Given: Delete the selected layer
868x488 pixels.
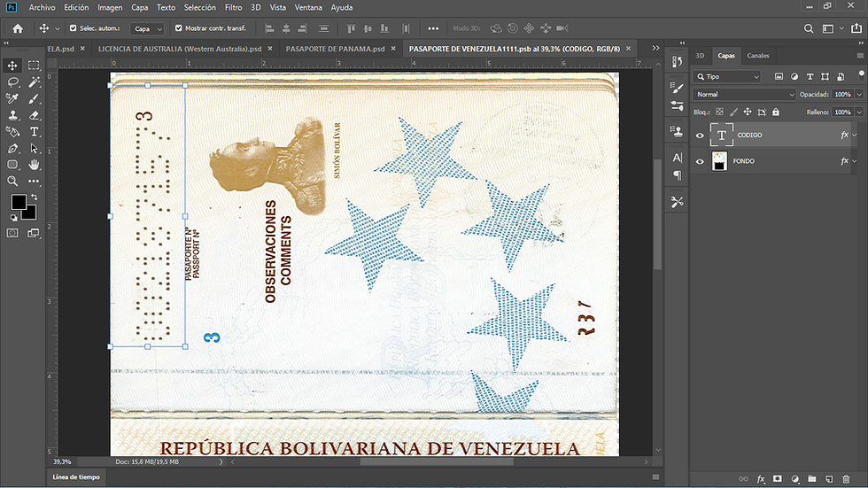Looking at the screenshot, I should click(846, 479).
